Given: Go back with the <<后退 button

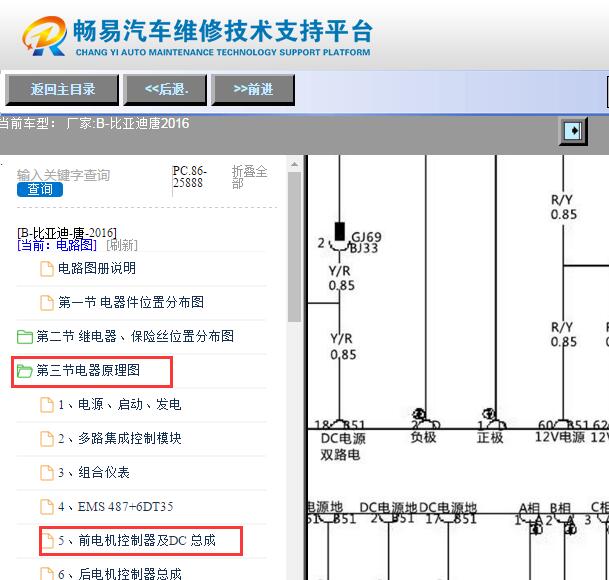Looking at the screenshot, I should pyautogui.click(x=165, y=90).
